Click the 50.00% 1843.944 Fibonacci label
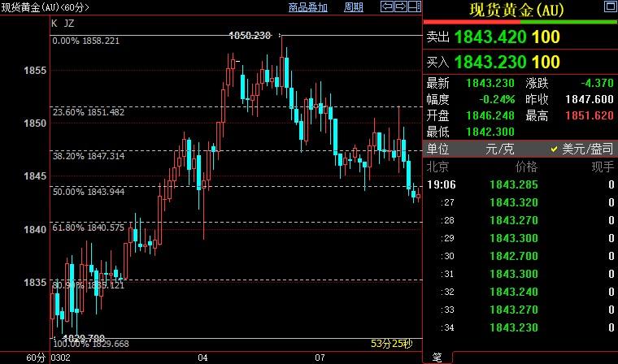Screen dimensions: 618x364 (89, 192)
